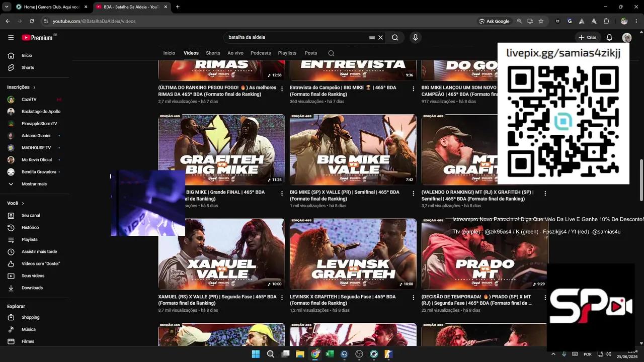
Task: Clear the search box text
Action: tap(381, 37)
